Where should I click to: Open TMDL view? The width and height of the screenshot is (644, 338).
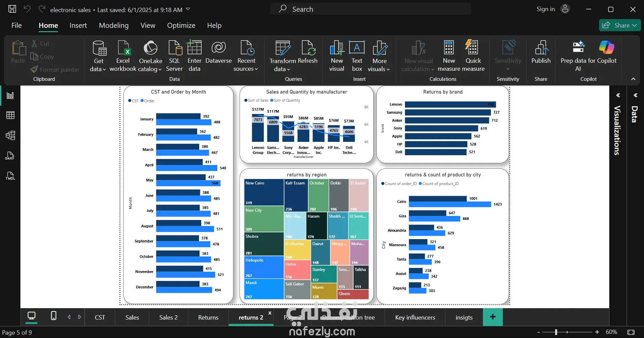[10, 176]
